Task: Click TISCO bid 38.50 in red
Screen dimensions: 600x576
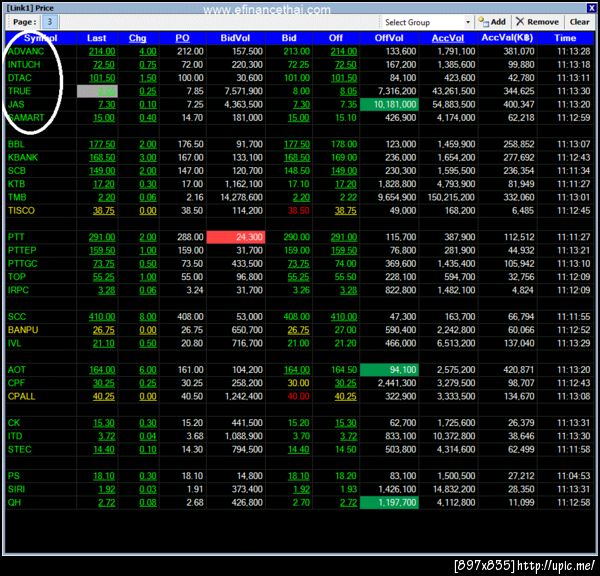Action: (298, 210)
